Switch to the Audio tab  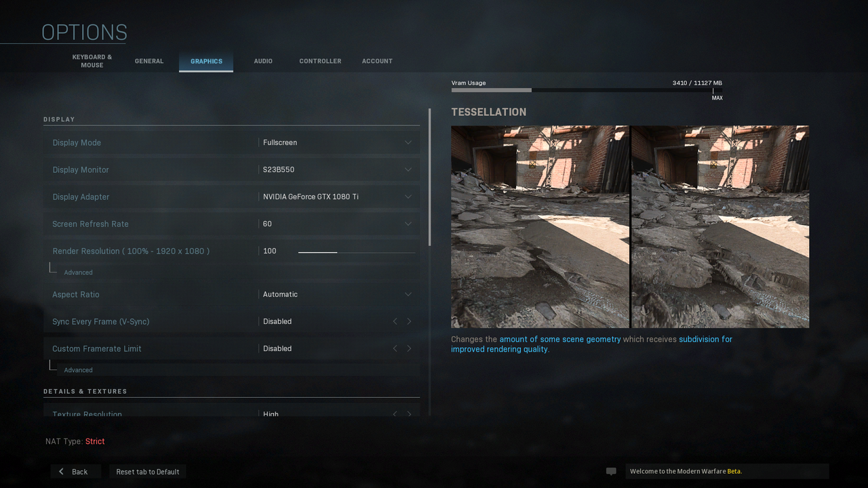coord(263,61)
